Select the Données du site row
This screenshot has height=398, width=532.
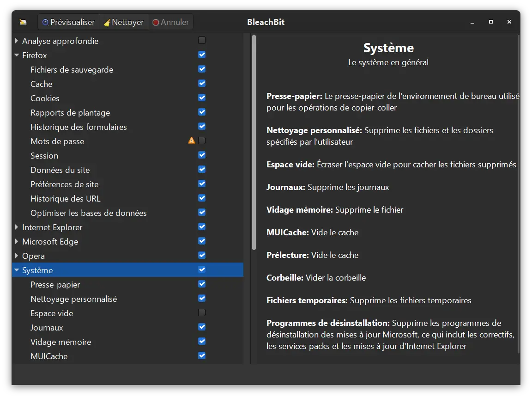click(x=127, y=170)
